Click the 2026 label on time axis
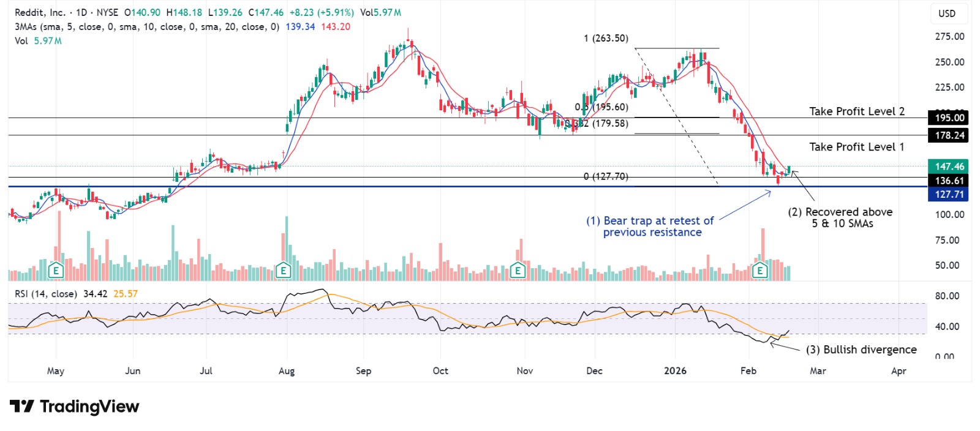Image resolution: width=980 pixels, height=431 pixels. point(675,371)
